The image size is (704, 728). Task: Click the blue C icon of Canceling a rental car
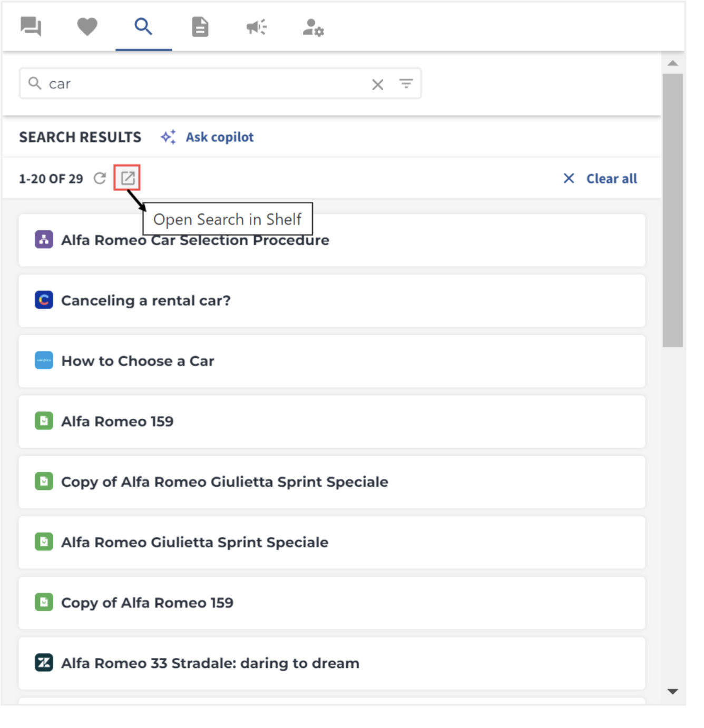click(44, 300)
